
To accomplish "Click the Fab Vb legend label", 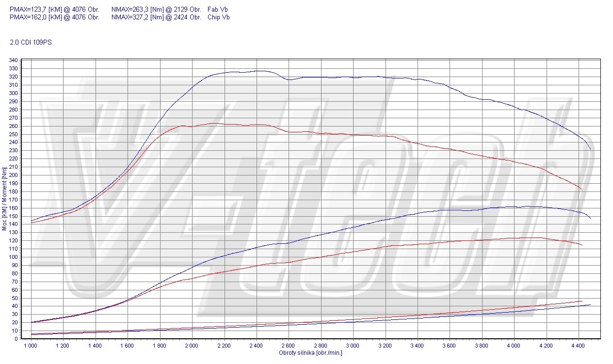I will (218, 9).
